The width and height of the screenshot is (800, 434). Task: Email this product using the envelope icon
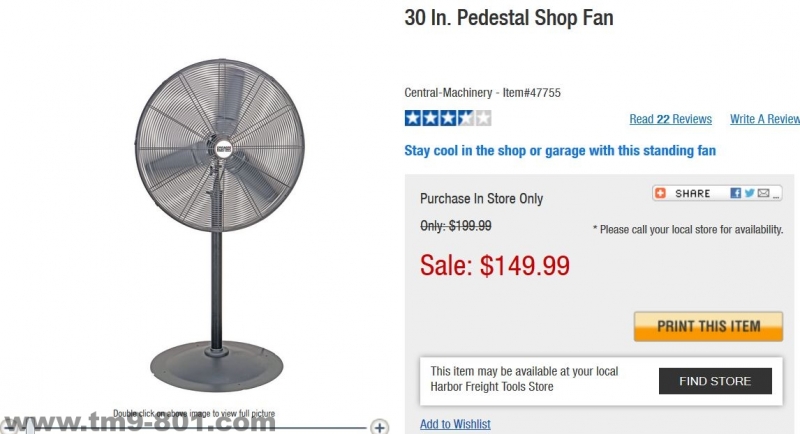(x=763, y=193)
